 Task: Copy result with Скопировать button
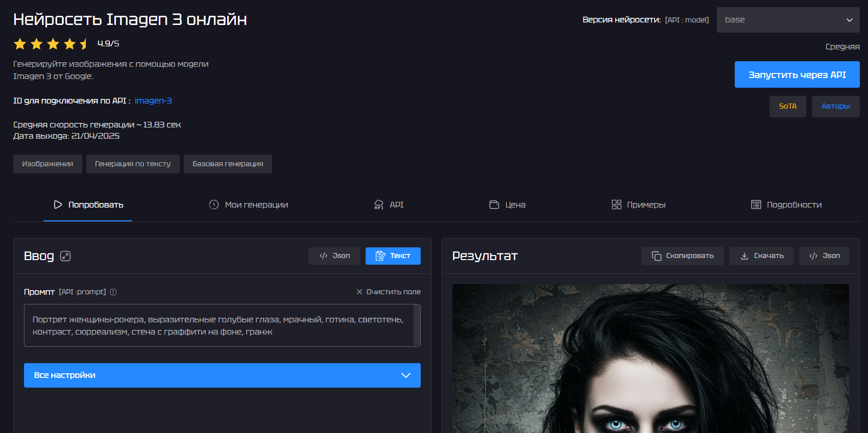tap(682, 256)
